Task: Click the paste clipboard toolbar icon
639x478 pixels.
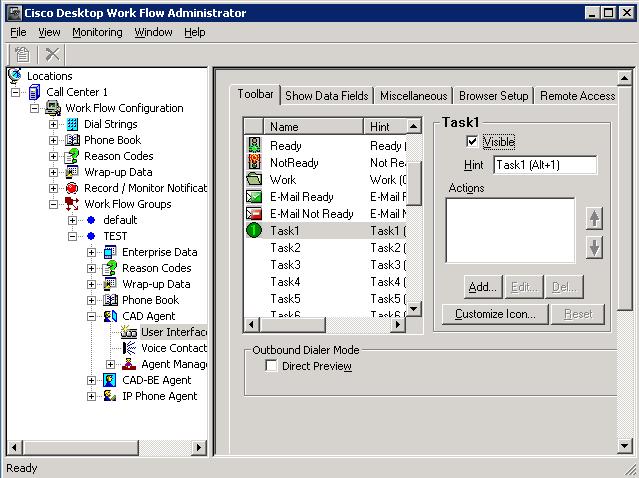Action: click(22, 55)
